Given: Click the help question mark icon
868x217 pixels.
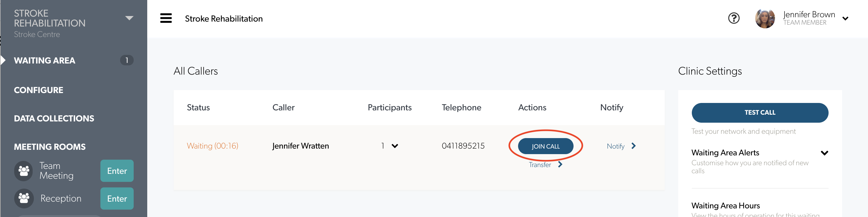Looking at the screenshot, I should coord(734,18).
